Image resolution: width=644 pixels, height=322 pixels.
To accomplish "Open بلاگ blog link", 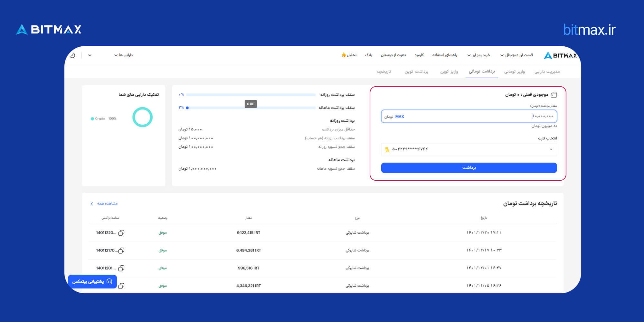I will click(369, 55).
